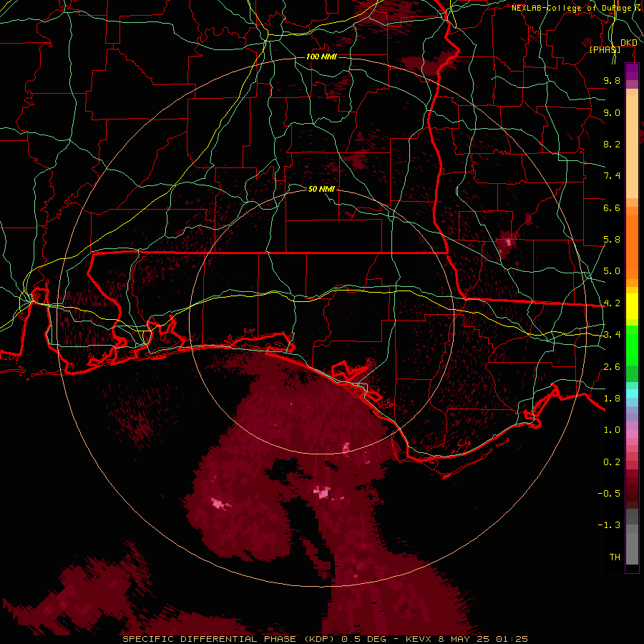Pick the purple segment atop color bar
This screenshot has width=644, height=644.
(632, 72)
